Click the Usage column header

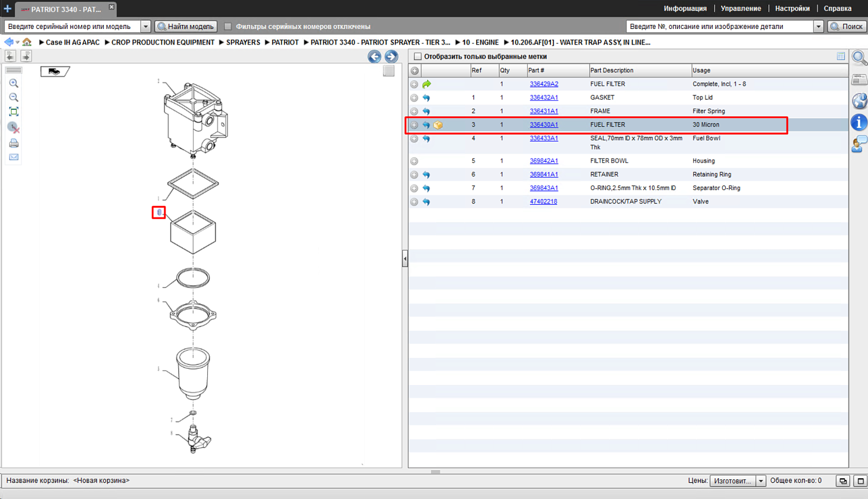[x=770, y=71]
